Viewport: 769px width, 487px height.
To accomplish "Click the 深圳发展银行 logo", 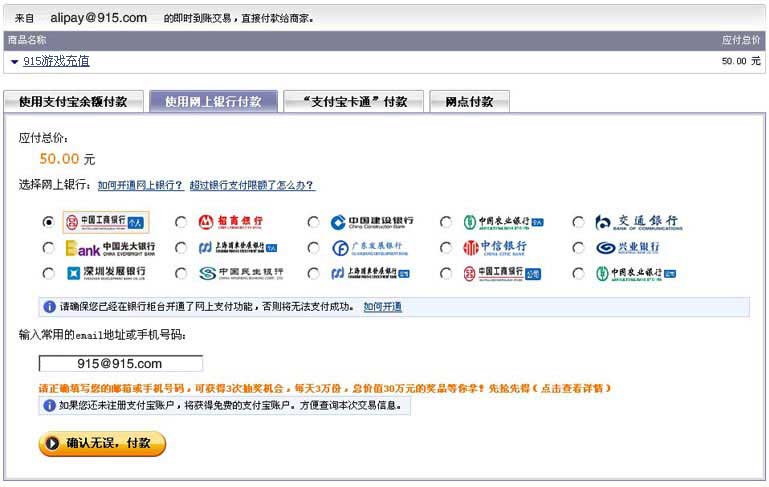I will point(106,273).
